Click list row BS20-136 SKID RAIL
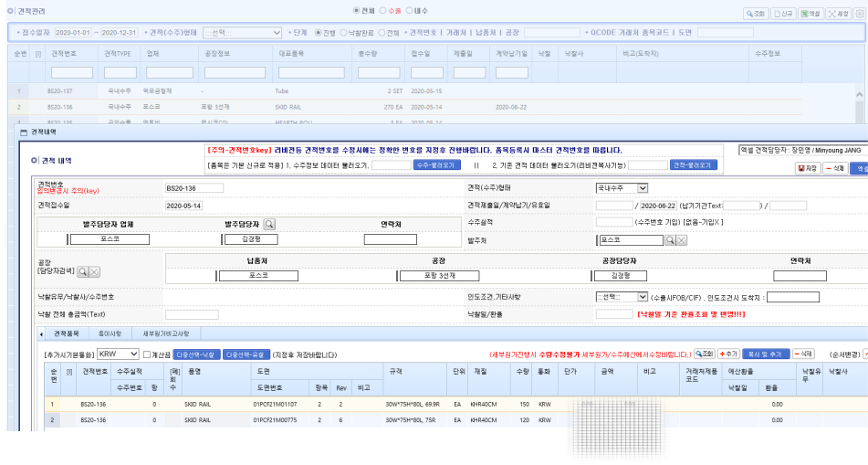 (x=404, y=107)
